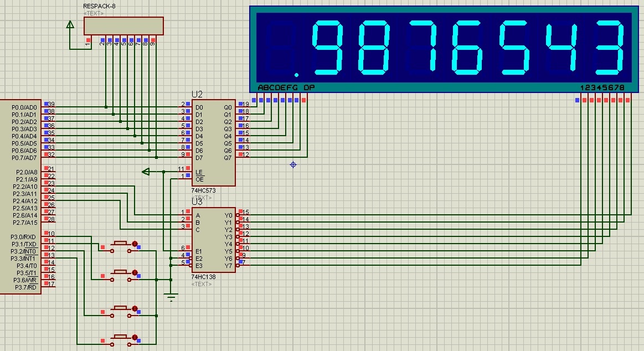
Task: Click the "U2" reference label
Action: click(197, 95)
